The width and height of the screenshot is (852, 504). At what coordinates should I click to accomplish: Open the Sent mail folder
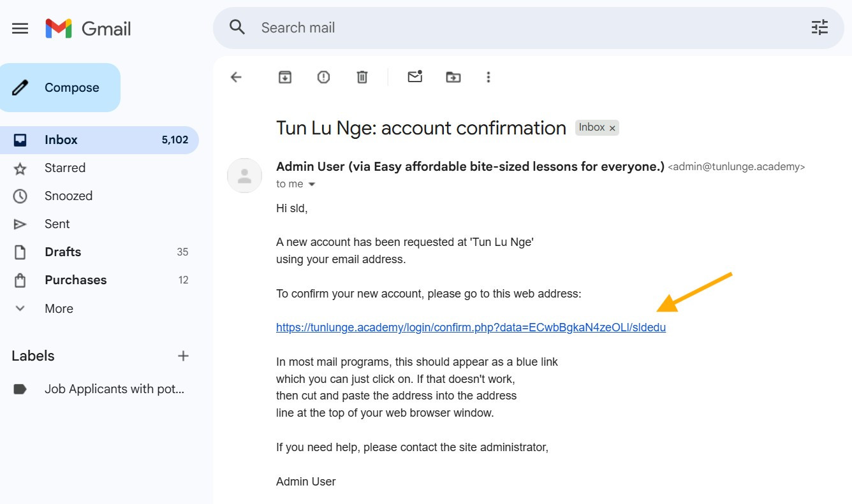(57, 224)
